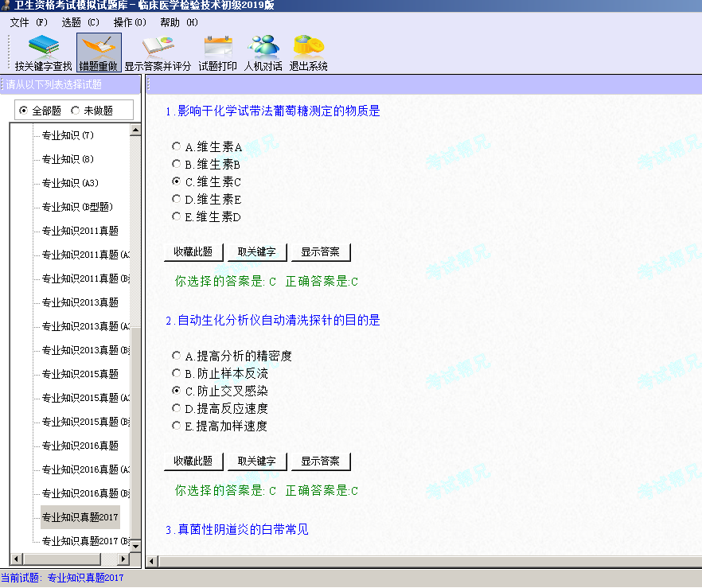Click 取关键字 button under question 1
Image resolution: width=702 pixels, height=588 pixels.
coord(257,252)
